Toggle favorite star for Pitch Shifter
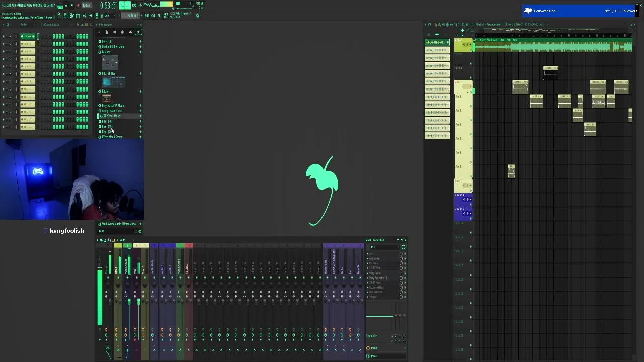The width and height of the screenshot is (644, 362). (140, 74)
